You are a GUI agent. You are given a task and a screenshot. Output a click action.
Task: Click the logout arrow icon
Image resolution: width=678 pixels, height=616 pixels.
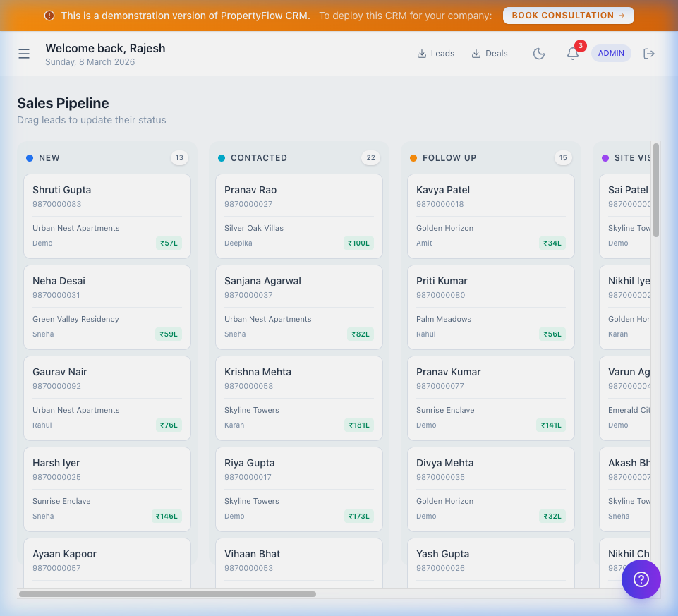[649, 54]
